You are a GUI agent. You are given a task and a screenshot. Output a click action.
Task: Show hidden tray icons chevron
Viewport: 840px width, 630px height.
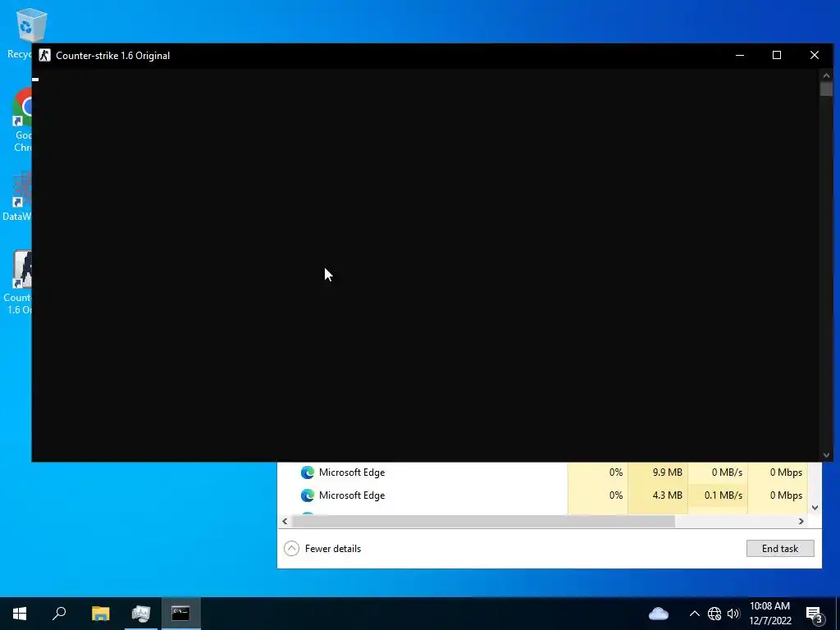[694, 614]
